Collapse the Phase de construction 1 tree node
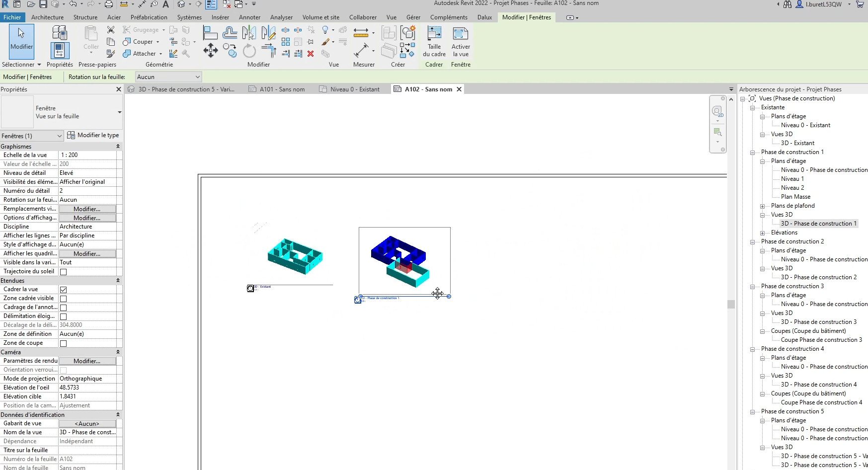Image resolution: width=868 pixels, height=470 pixels. point(753,152)
